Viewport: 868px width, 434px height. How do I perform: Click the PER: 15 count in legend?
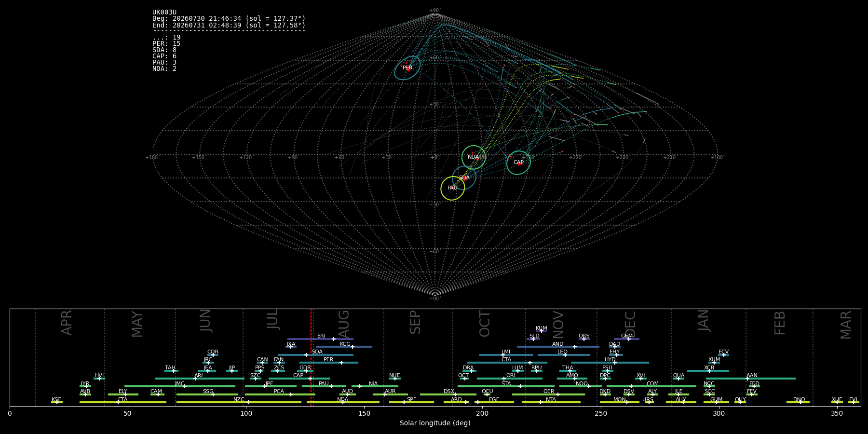point(166,44)
